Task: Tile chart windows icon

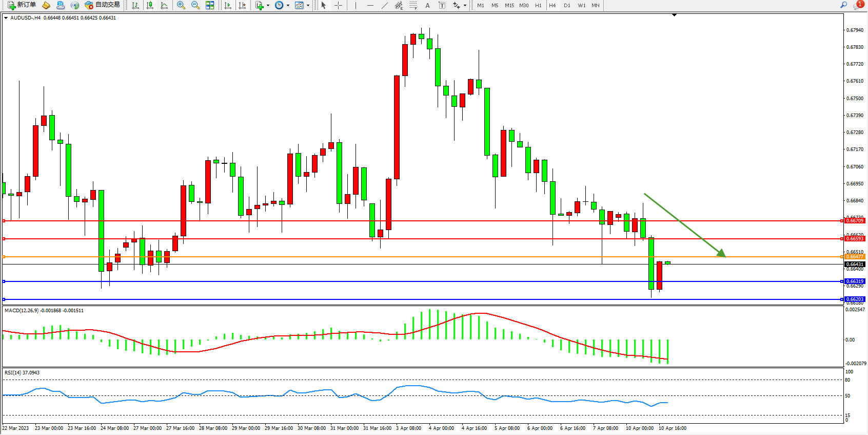Action: pos(210,5)
